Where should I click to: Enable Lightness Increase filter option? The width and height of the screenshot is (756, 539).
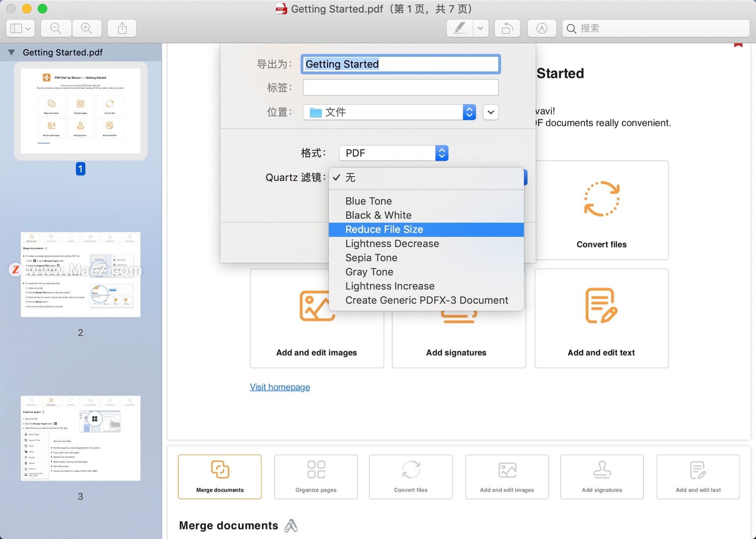[x=390, y=286]
